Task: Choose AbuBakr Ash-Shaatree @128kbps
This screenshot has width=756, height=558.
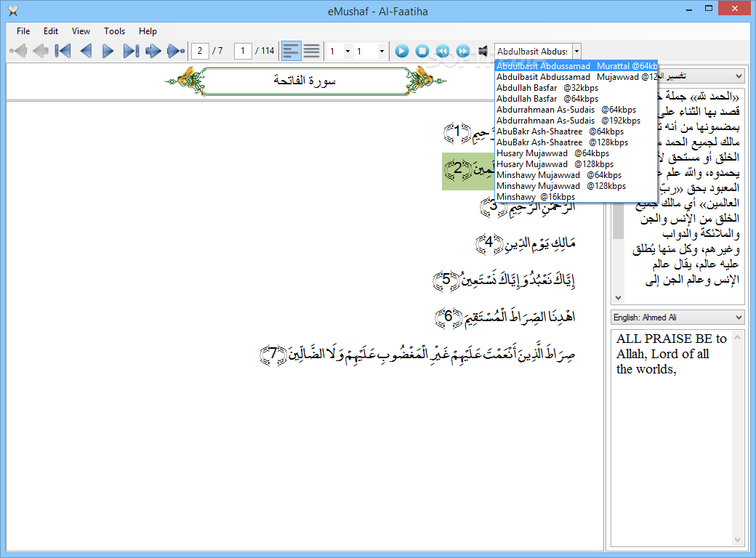Action: tap(576, 142)
